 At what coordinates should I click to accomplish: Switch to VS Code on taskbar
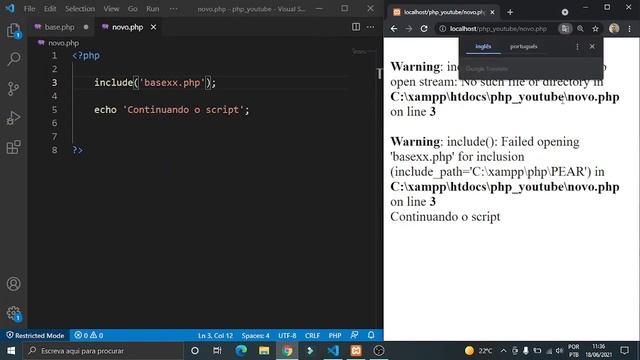pyautogui.click(x=333, y=351)
